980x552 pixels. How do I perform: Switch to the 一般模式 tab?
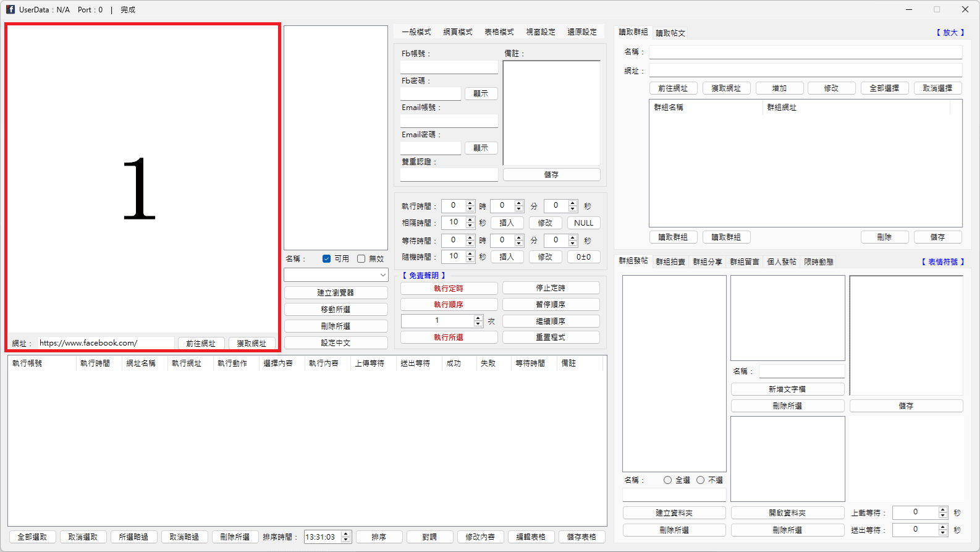click(416, 32)
